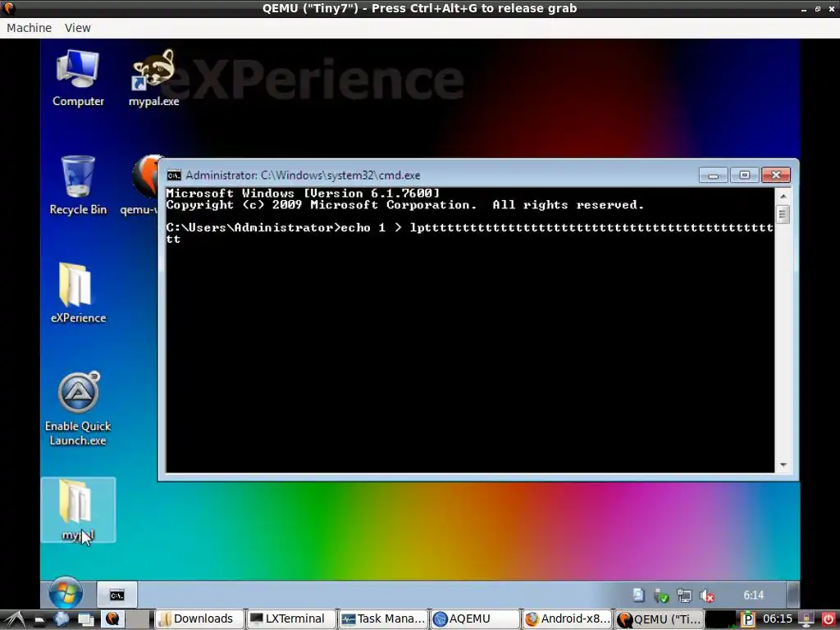
Task: Click inside the cmd console text area
Action: (x=470, y=330)
